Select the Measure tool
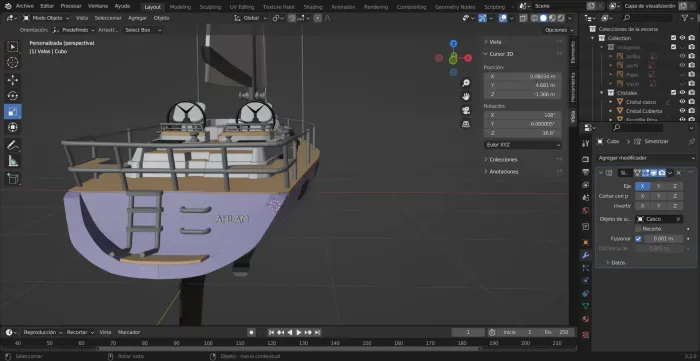 (x=13, y=161)
